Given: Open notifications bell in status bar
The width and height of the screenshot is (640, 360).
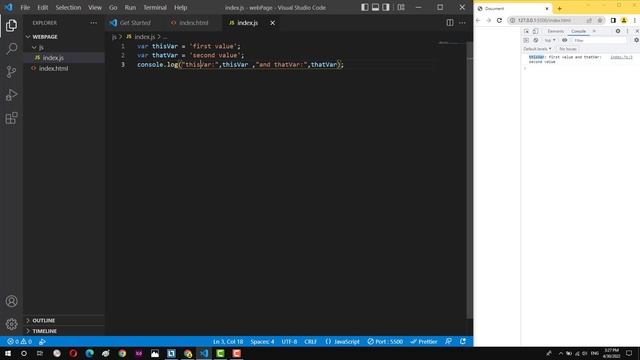Looking at the screenshot, I should tap(463, 342).
